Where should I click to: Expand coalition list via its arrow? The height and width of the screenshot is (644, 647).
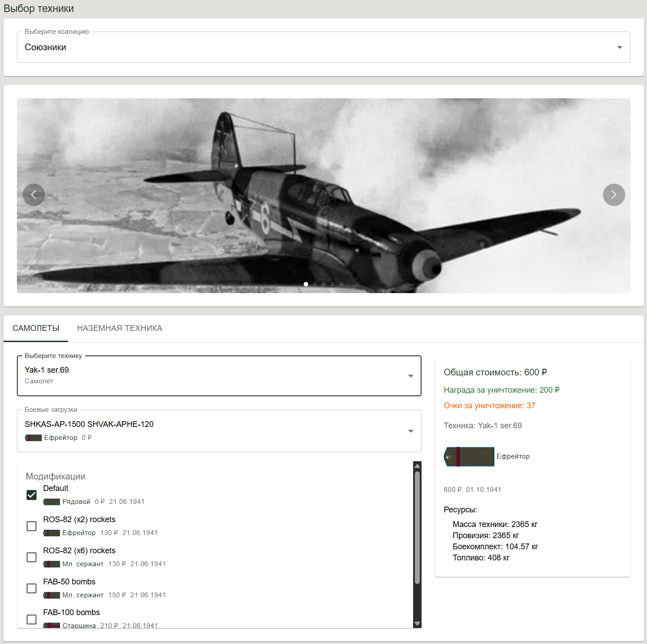tap(619, 47)
